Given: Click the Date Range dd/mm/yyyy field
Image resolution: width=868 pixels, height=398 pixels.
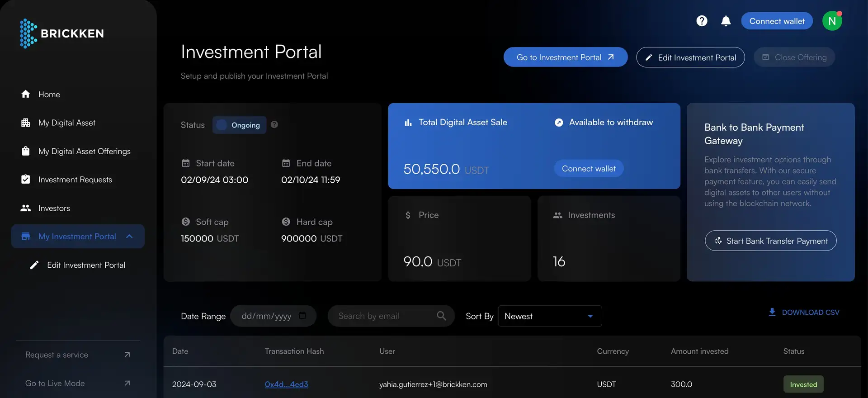Looking at the screenshot, I should 273,316.
